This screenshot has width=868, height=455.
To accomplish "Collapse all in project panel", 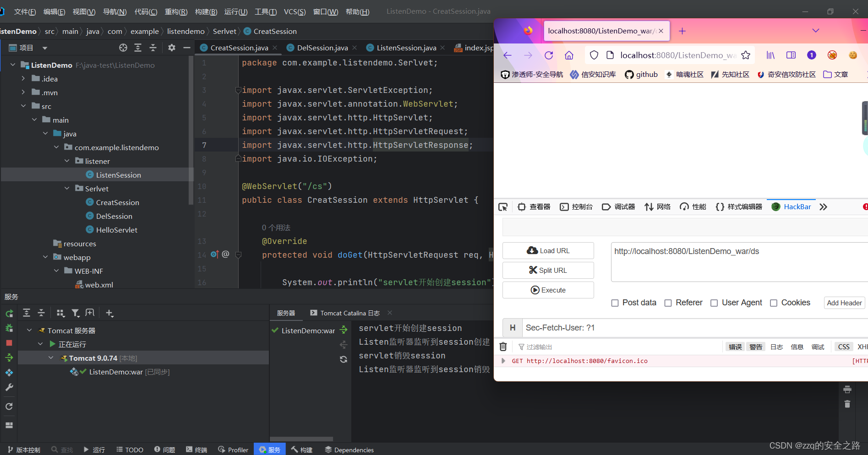I will (153, 48).
